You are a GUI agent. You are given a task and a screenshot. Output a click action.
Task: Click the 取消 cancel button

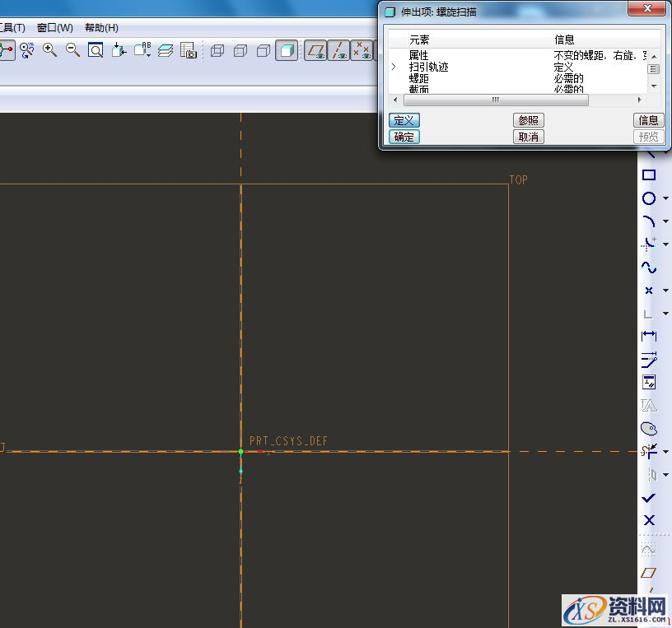(x=528, y=137)
